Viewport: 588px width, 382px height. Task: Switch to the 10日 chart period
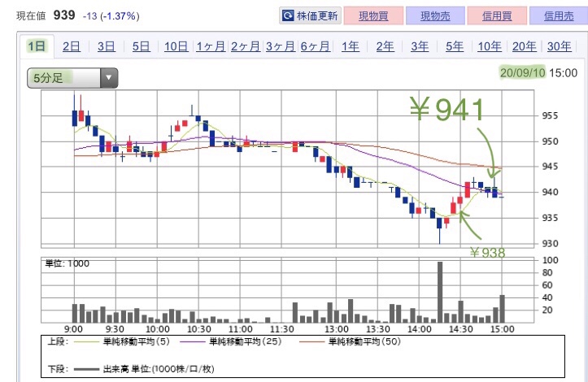pyautogui.click(x=176, y=46)
